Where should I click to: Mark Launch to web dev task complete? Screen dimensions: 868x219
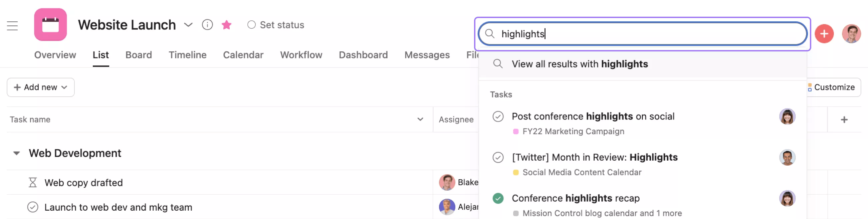33,207
